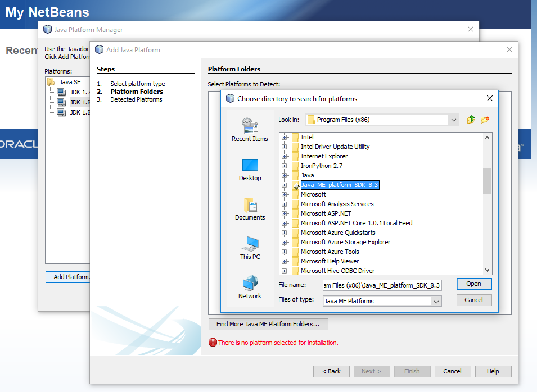Click Add Platform in Java Platform Manager

(x=68, y=277)
